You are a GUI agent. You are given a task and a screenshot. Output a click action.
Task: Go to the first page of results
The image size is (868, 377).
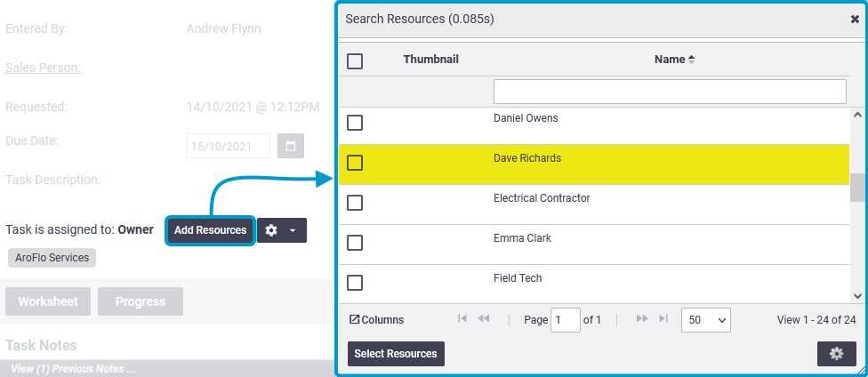pos(462,318)
